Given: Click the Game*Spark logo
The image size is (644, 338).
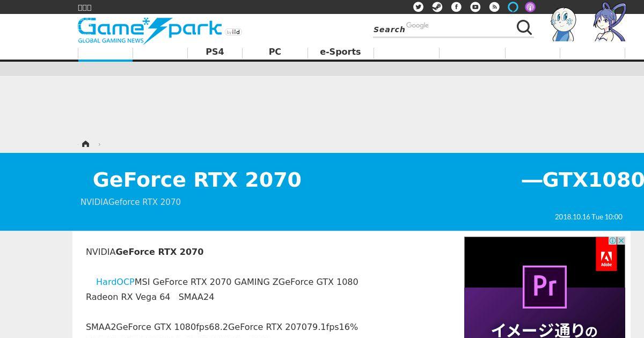Looking at the screenshot, I should click(150, 31).
